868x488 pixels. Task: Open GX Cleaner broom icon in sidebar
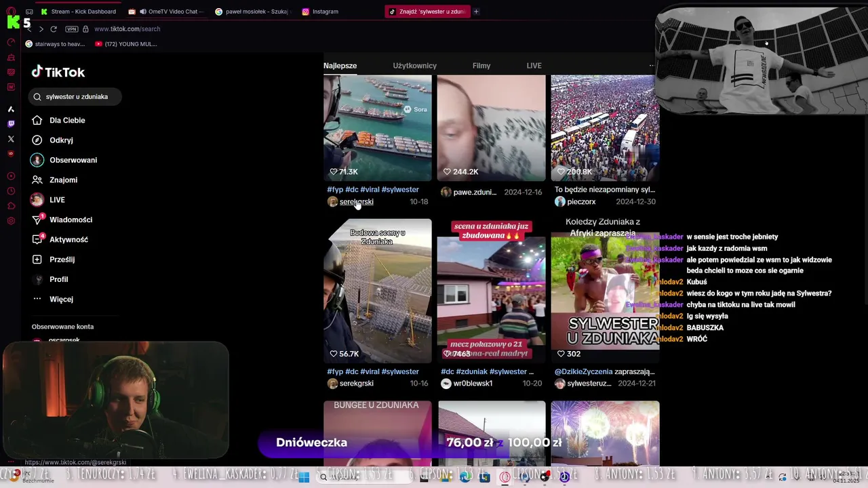point(11,57)
